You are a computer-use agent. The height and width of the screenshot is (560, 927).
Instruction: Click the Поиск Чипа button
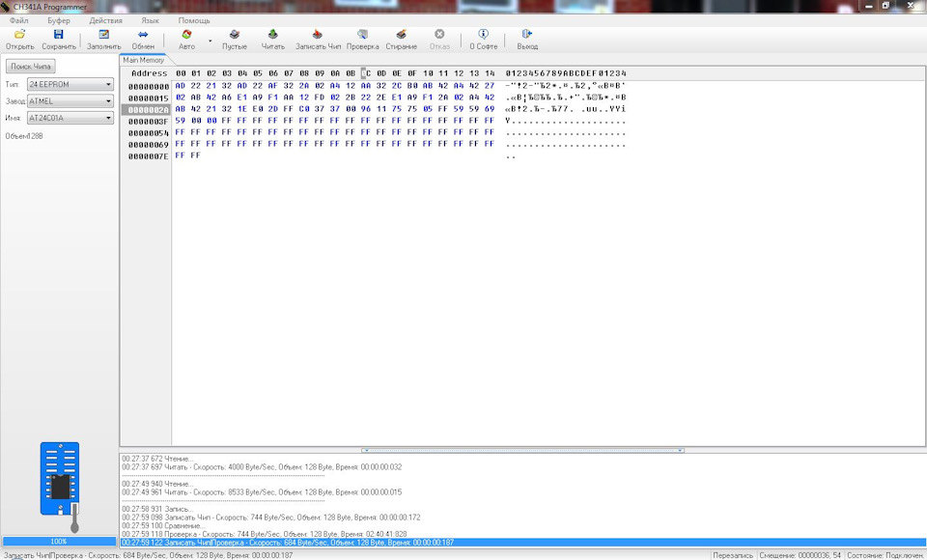point(31,67)
